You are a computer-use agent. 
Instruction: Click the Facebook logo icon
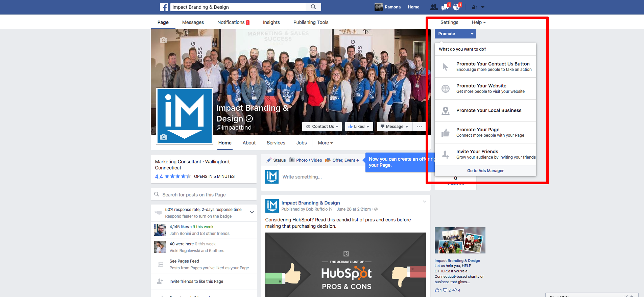point(164,7)
